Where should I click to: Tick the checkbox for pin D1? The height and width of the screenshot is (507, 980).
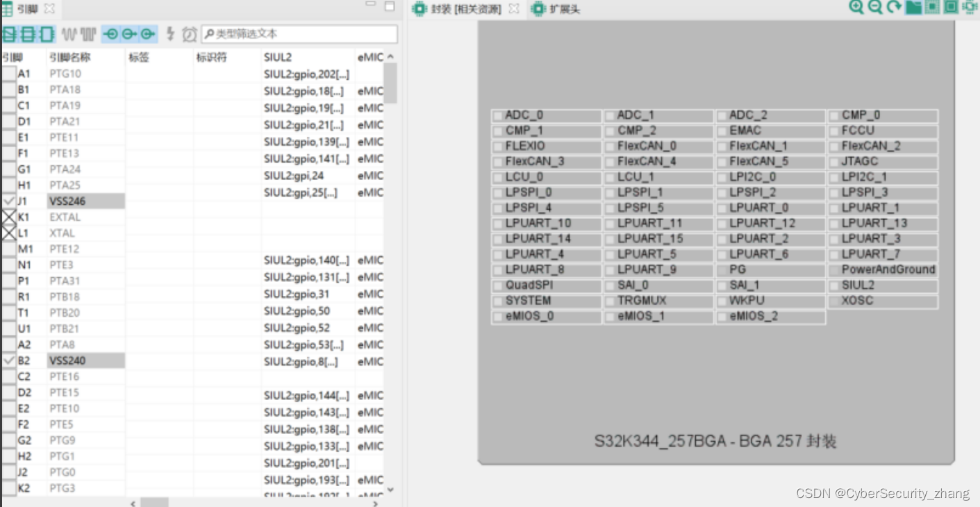click(8, 122)
